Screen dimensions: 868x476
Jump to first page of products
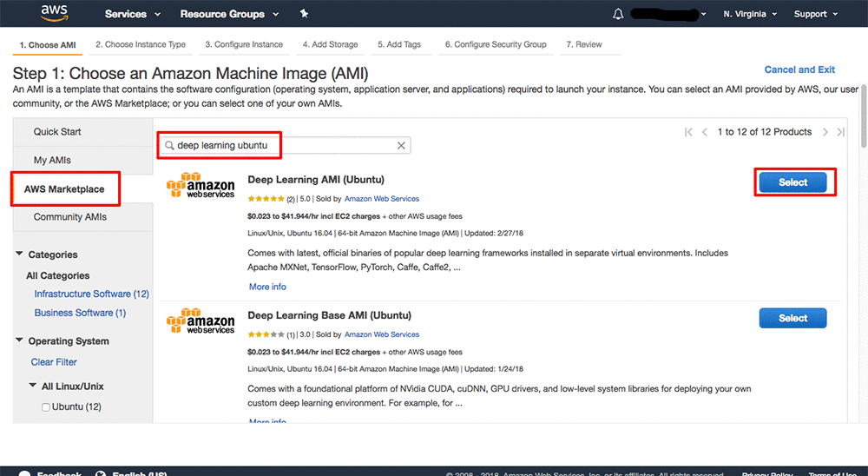tap(688, 132)
